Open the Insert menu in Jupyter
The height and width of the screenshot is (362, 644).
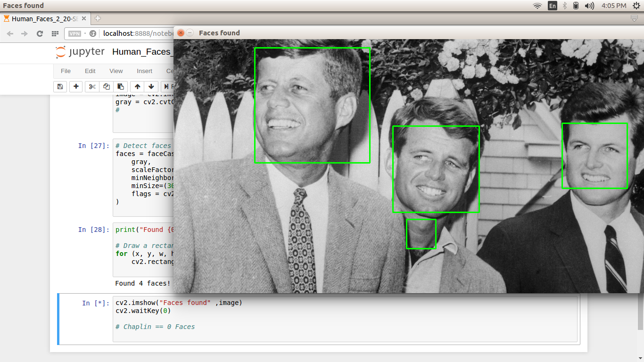click(144, 71)
